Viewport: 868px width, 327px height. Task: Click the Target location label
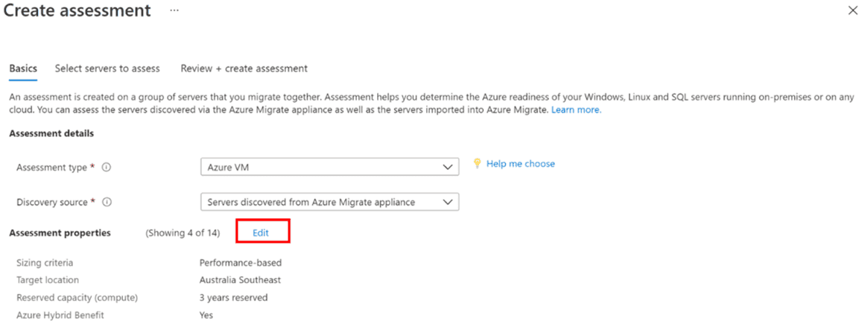[48, 280]
